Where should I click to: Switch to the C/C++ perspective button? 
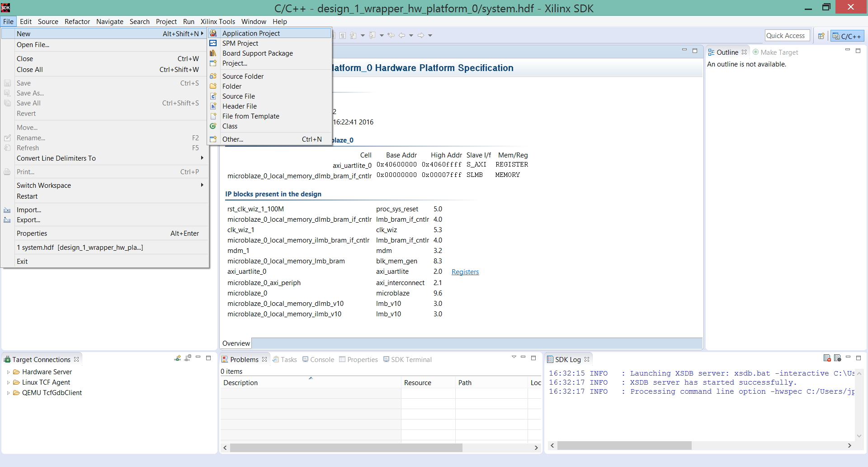[847, 36]
